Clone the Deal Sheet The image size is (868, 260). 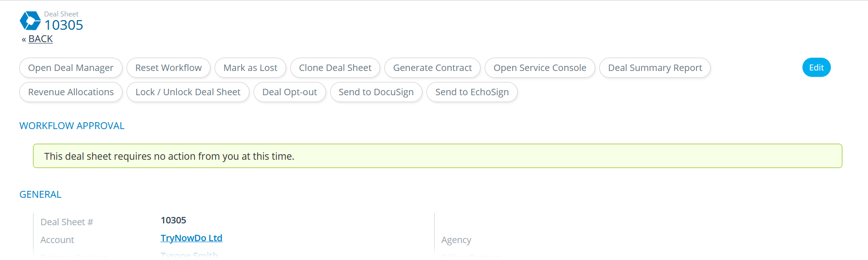(x=335, y=68)
